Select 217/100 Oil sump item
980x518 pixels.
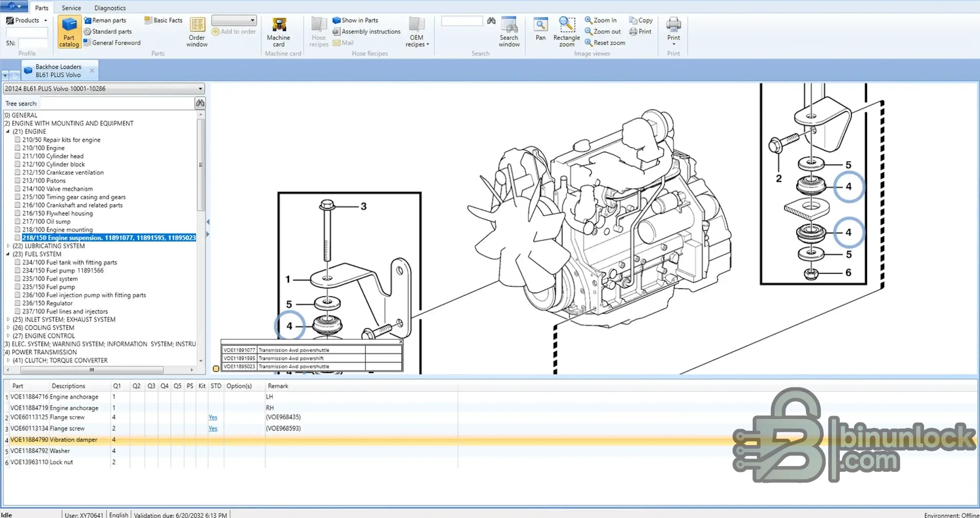pyautogui.click(x=46, y=222)
